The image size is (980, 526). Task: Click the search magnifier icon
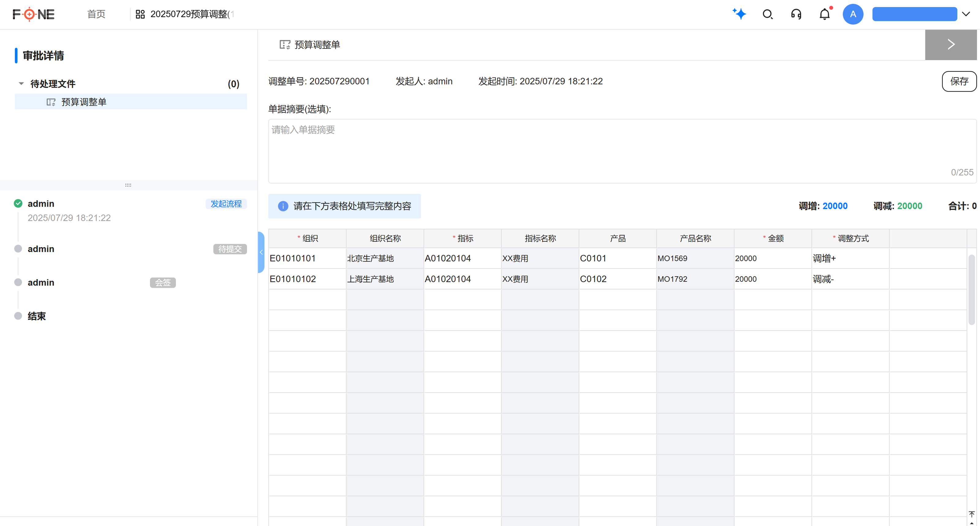tap(767, 14)
